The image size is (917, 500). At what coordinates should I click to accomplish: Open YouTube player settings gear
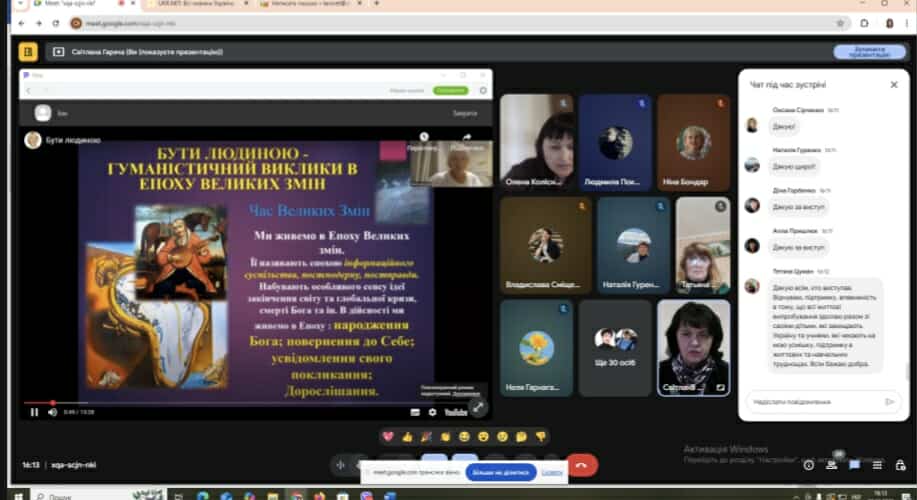(433, 412)
